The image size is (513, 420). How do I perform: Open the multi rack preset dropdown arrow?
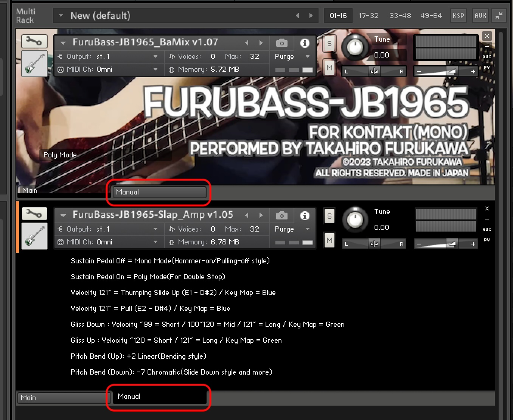tap(61, 16)
